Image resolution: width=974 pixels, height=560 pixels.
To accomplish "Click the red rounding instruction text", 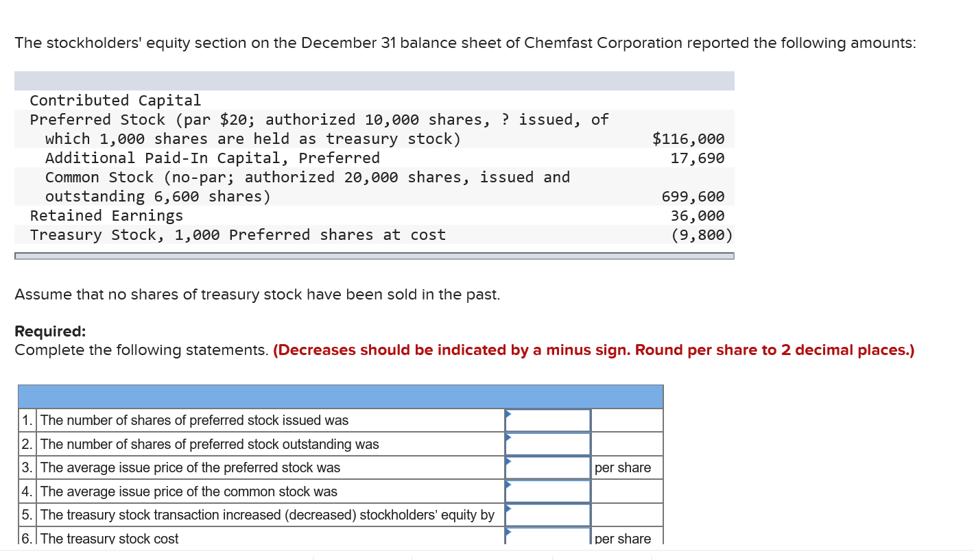I will (593, 350).
